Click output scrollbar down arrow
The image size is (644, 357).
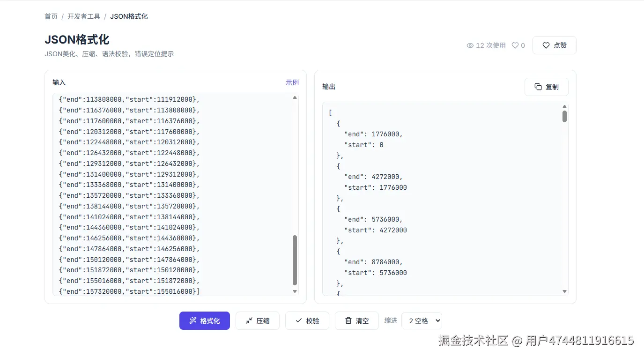(564, 291)
